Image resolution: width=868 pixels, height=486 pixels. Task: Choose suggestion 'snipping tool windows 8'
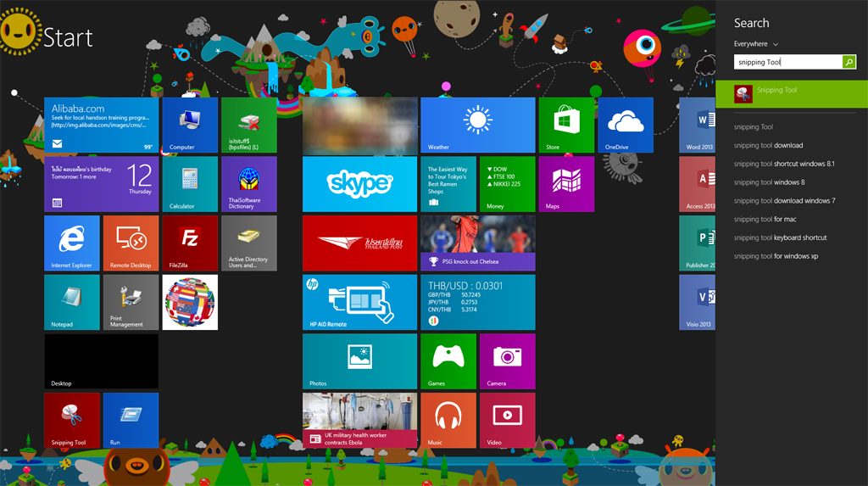[x=770, y=182]
